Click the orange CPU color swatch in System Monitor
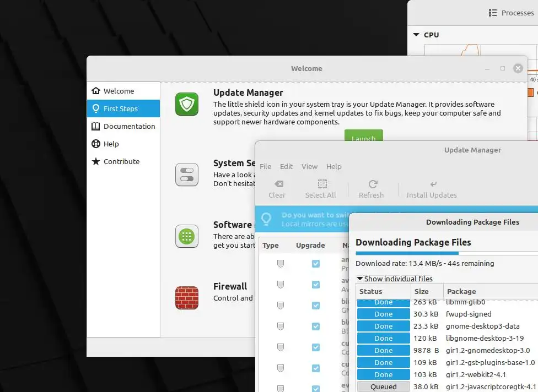Viewport: 538px width, 392px height. tap(530, 92)
